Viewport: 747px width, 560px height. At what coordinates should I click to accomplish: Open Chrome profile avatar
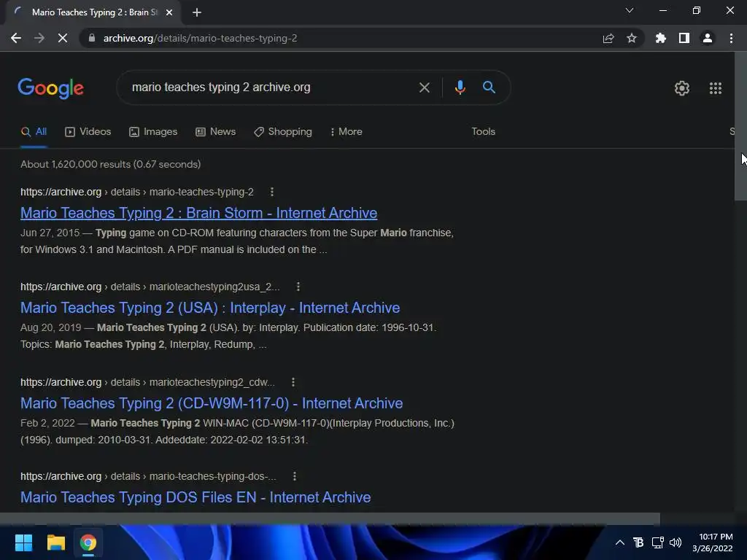tap(708, 38)
